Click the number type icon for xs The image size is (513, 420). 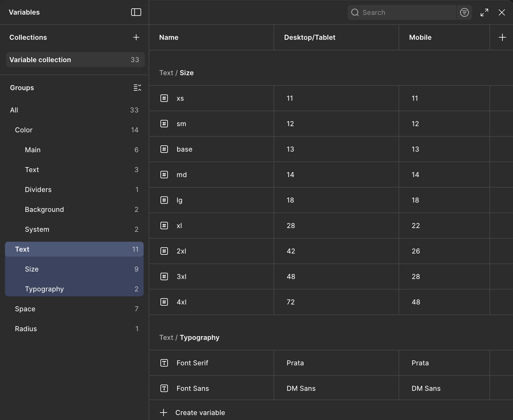tap(164, 98)
